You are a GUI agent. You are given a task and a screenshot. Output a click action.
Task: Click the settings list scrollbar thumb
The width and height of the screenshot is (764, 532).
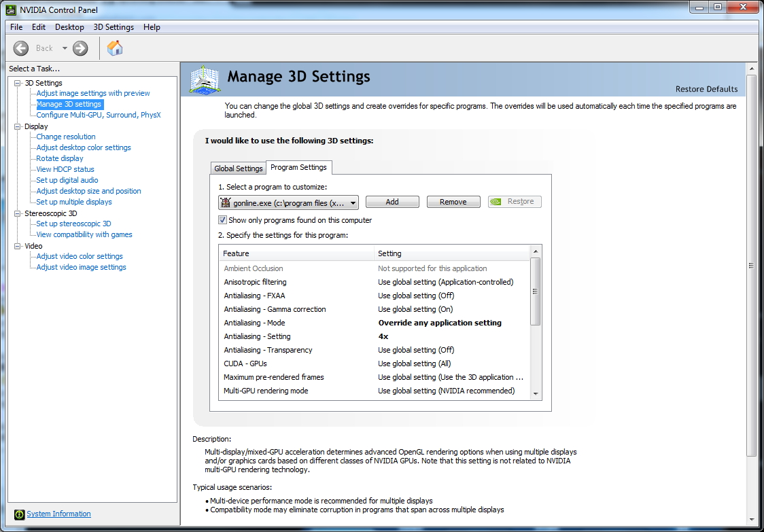(536, 291)
